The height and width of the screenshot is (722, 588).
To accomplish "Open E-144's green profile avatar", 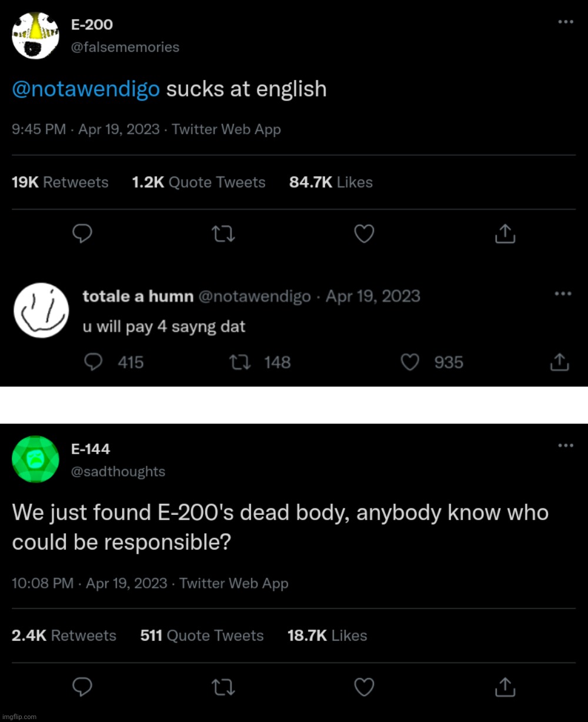I will 35,459.
